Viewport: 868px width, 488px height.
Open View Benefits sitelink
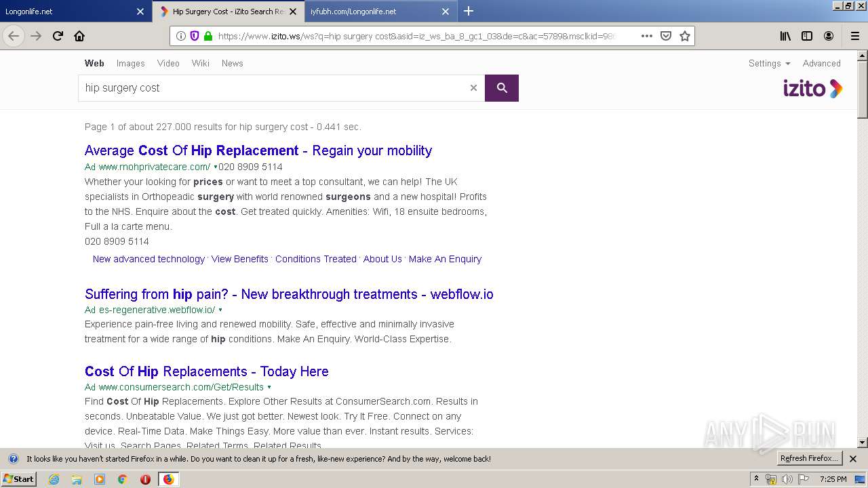pos(240,259)
